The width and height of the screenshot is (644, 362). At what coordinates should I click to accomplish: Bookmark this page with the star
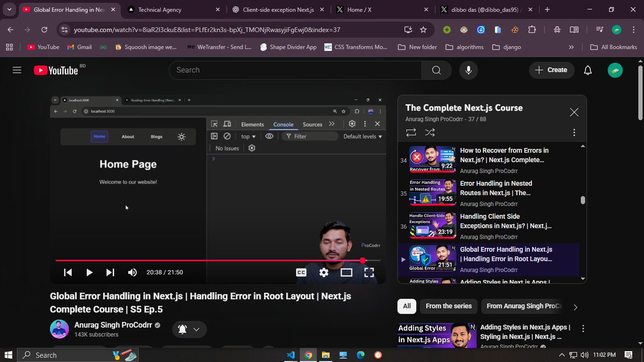click(x=423, y=30)
